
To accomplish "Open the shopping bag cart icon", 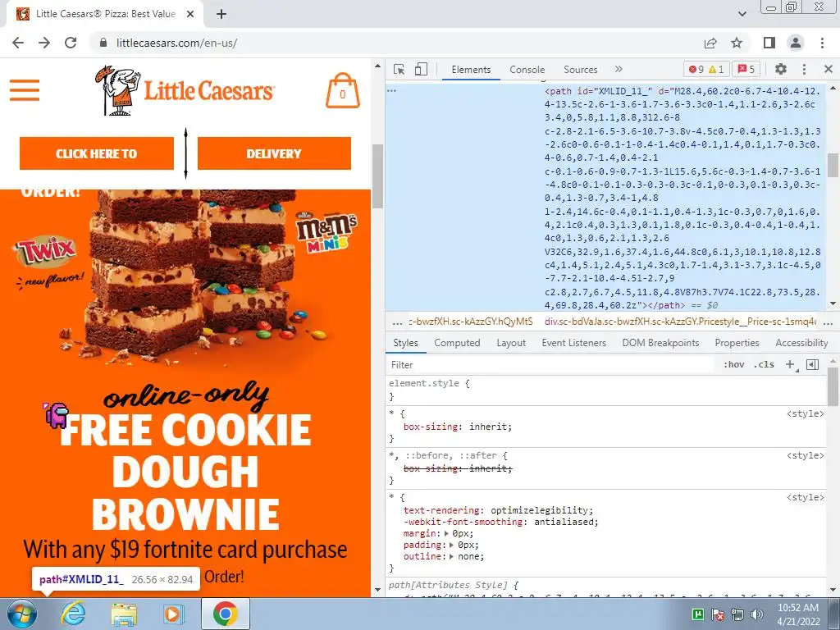I will [342, 91].
